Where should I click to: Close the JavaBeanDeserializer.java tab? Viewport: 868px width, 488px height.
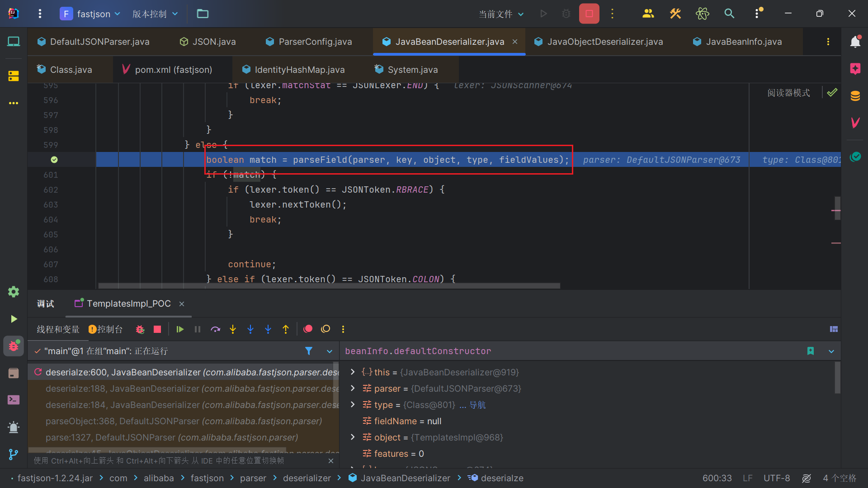click(515, 42)
